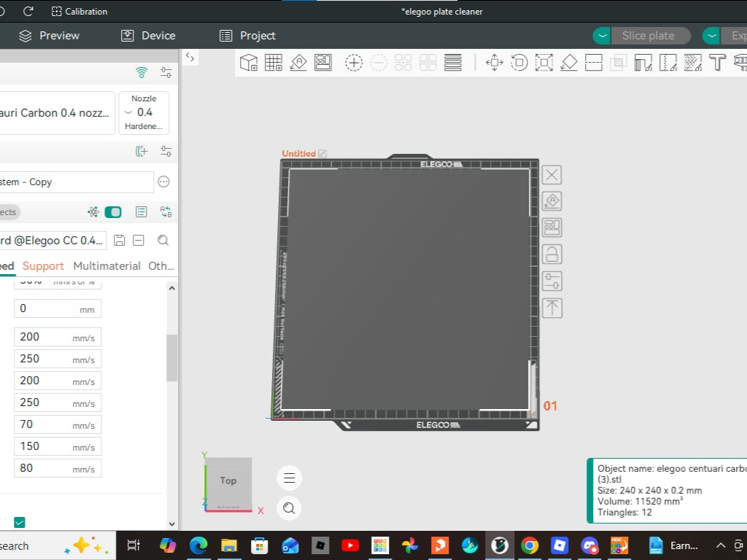Click the plate's auto-orient icon
This screenshot has height=560, width=747.
pos(551,201)
